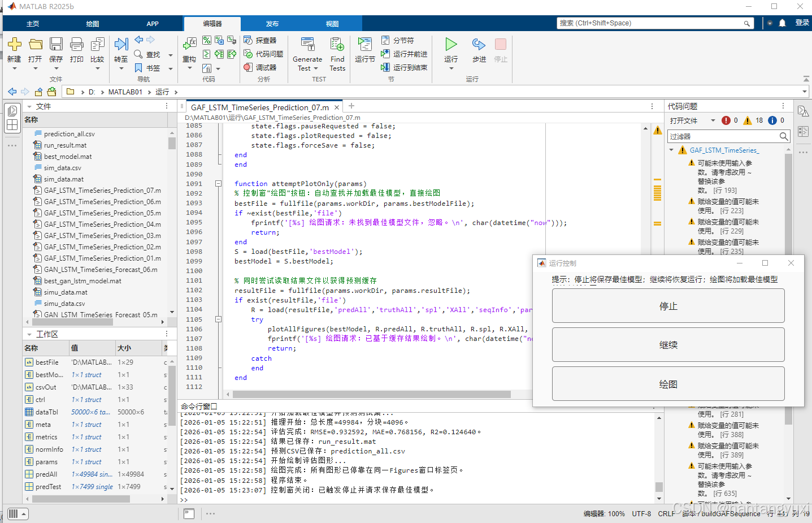This screenshot has height=523, width=812.
Task: Collapse the GAF_LSTM_TimeSeries issues tree node
Action: pyautogui.click(x=672, y=150)
